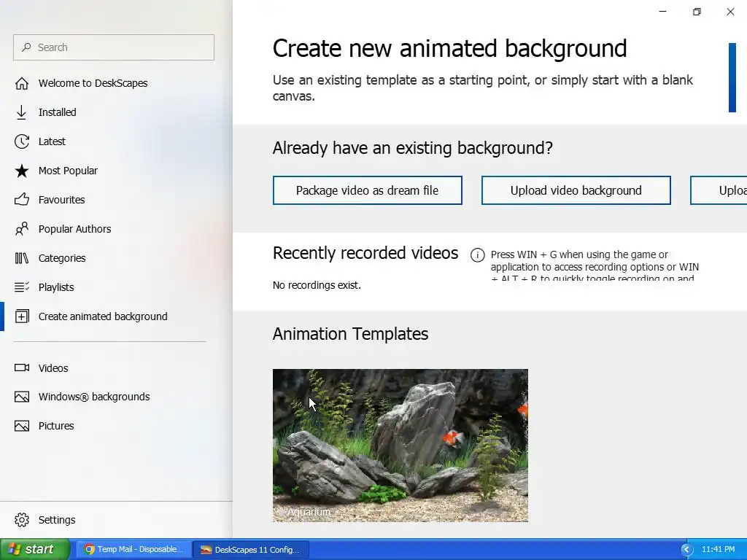Click the clock icon next to Latest

tap(21, 141)
